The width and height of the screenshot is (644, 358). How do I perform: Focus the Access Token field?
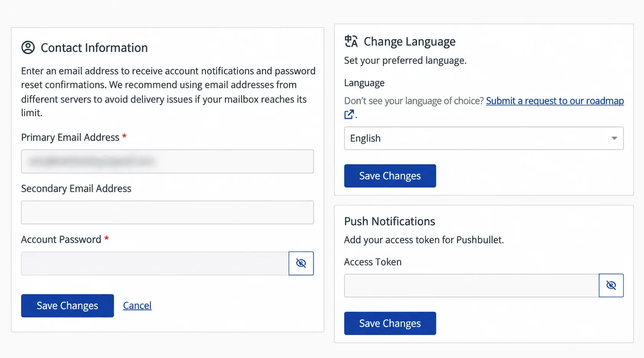pyautogui.click(x=471, y=285)
